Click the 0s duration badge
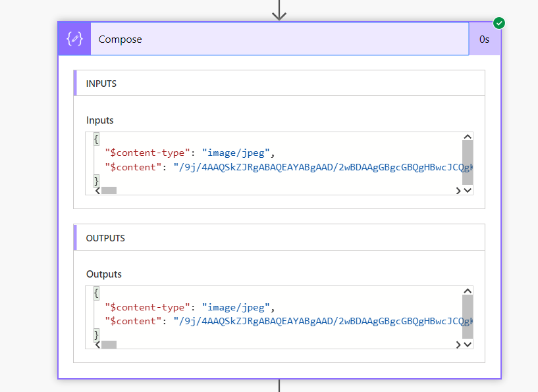 point(484,39)
